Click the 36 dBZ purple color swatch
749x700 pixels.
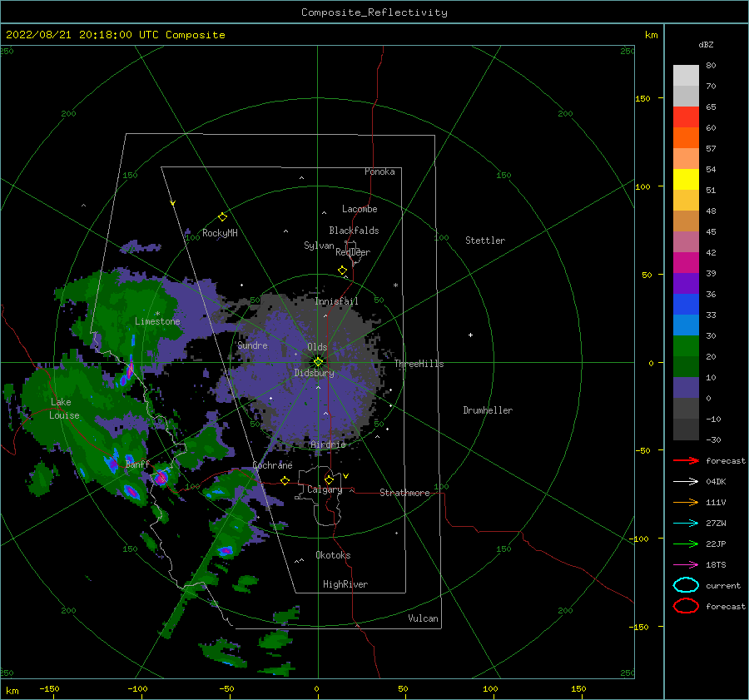pos(686,283)
